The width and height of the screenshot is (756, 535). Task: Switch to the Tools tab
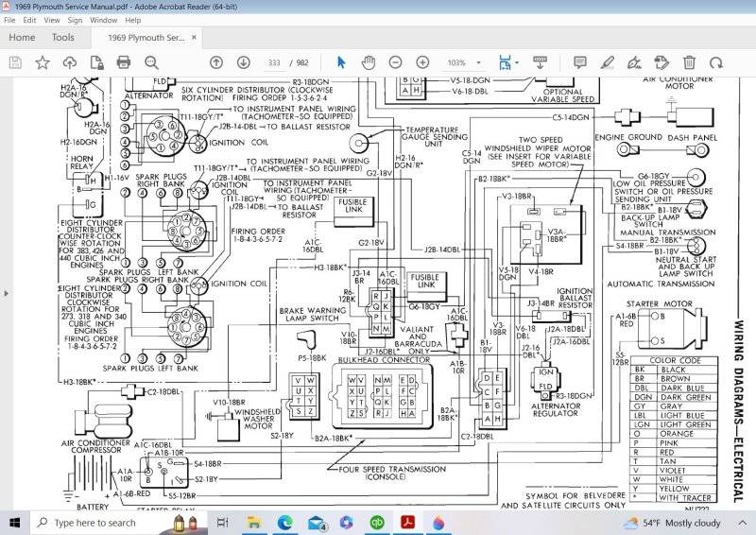point(63,37)
